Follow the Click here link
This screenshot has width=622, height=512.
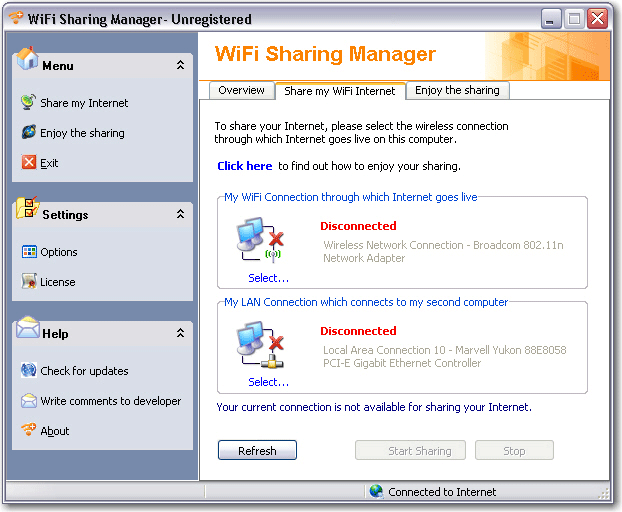(245, 166)
